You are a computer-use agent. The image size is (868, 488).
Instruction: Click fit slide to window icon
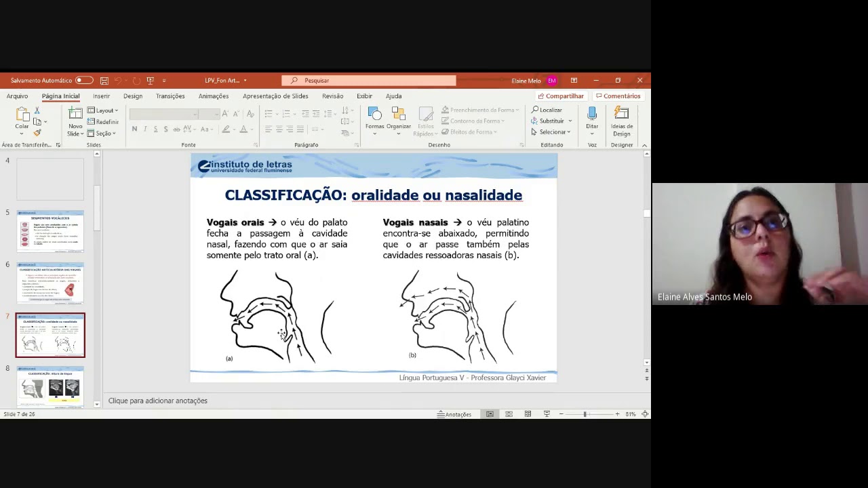coord(645,414)
